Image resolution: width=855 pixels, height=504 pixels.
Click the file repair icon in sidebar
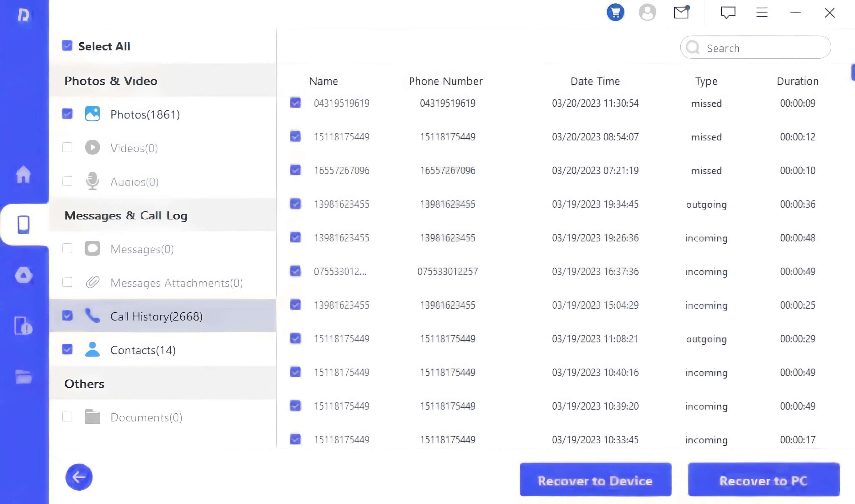coord(24,326)
